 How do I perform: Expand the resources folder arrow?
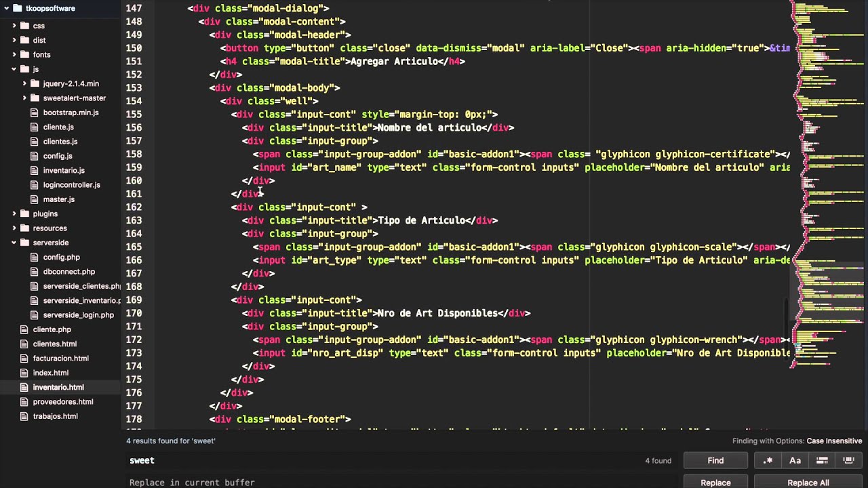(x=14, y=228)
